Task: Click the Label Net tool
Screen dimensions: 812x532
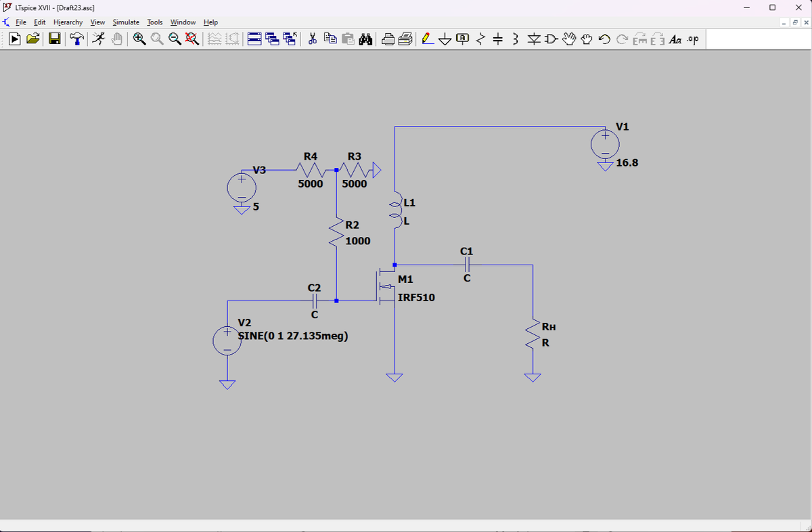Action: (463, 39)
